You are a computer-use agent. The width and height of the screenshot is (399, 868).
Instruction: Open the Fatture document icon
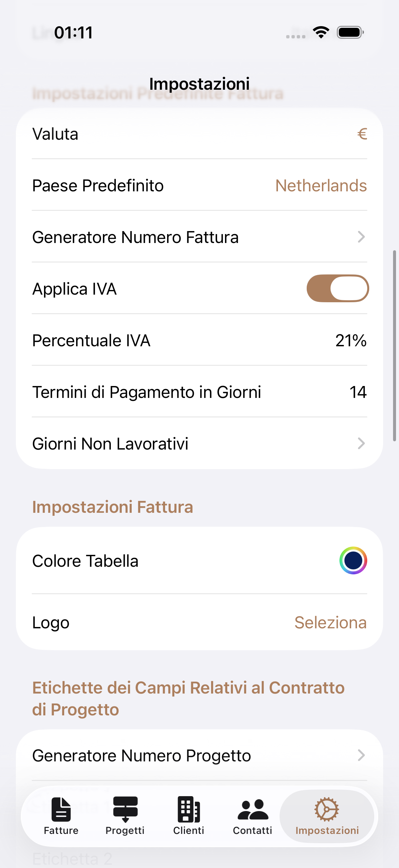click(x=61, y=809)
